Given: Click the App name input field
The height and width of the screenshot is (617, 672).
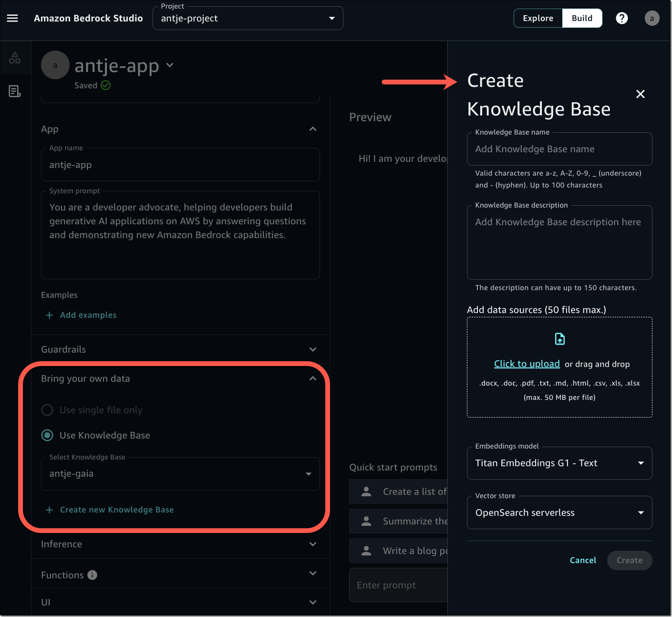Looking at the screenshot, I should (180, 165).
